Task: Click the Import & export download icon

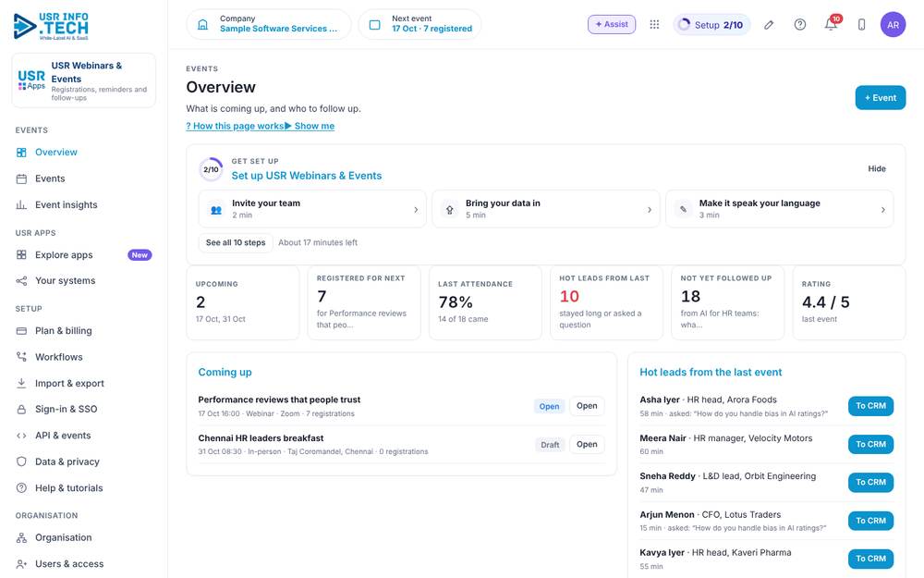Action: point(21,384)
